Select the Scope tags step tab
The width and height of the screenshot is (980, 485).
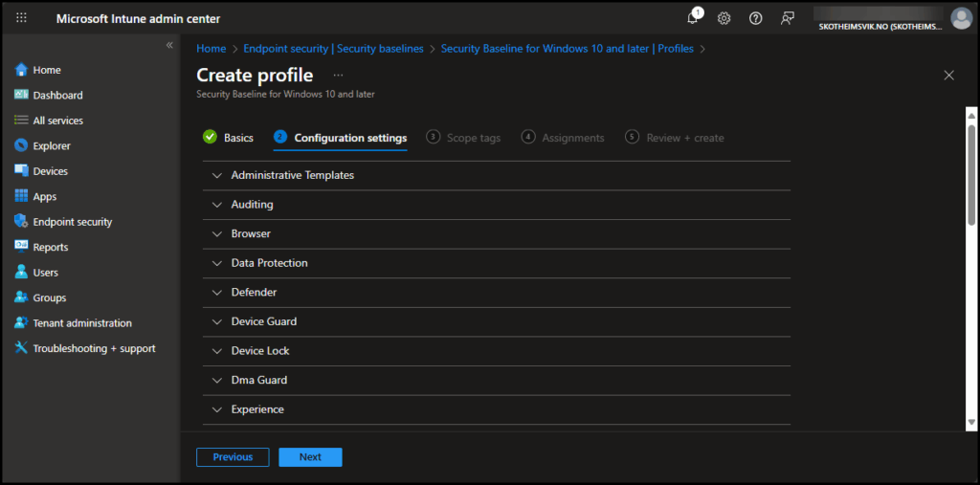tap(464, 138)
